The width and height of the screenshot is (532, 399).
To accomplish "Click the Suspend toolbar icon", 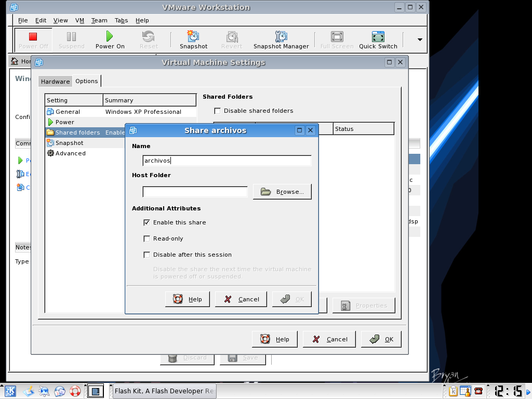I will click(x=71, y=40).
